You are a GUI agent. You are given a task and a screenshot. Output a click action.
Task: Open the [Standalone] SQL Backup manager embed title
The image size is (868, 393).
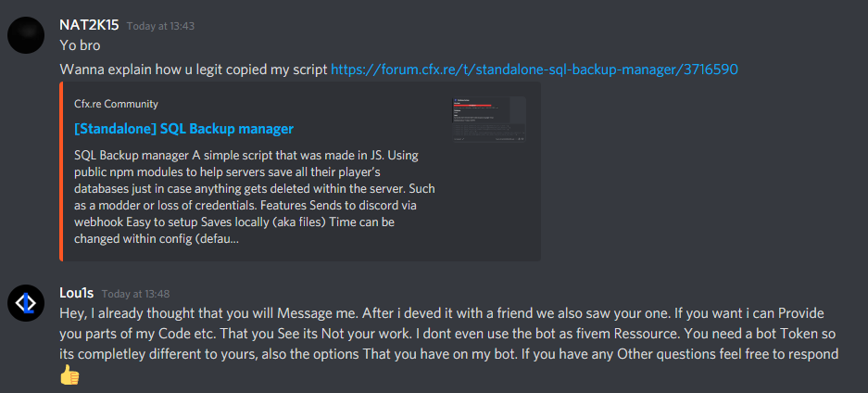click(x=183, y=129)
